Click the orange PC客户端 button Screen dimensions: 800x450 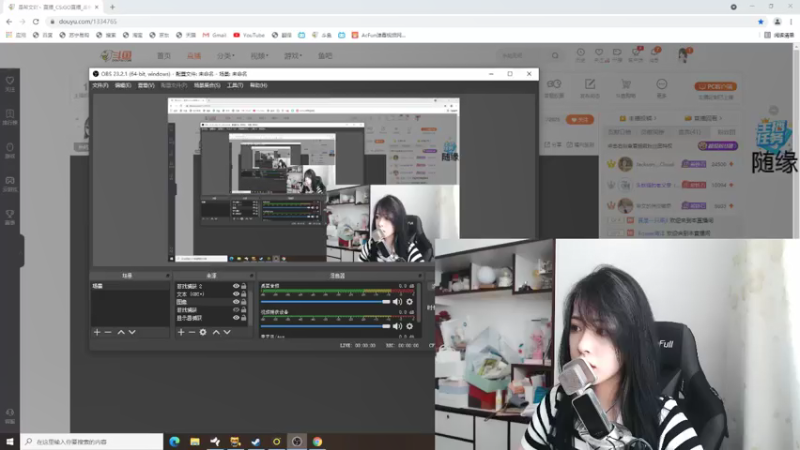(715, 86)
